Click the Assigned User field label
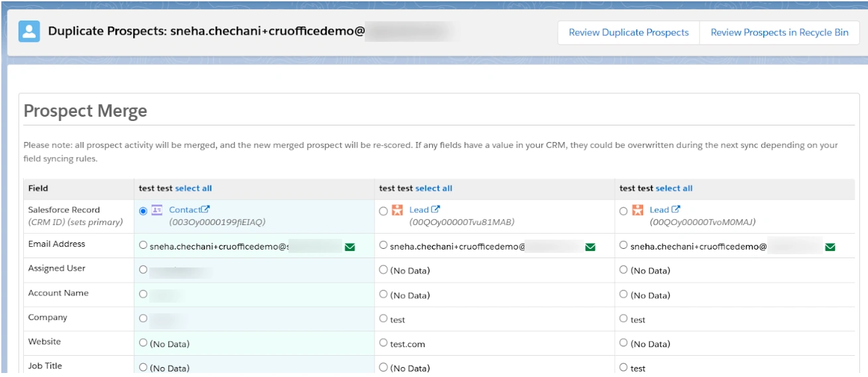This screenshot has width=868, height=377. (58, 269)
